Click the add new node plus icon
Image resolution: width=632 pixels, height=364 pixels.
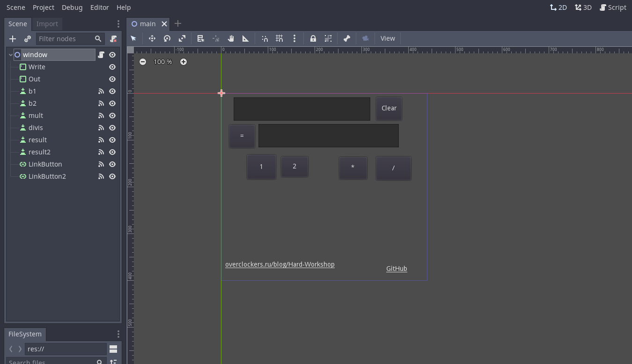pos(13,39)
